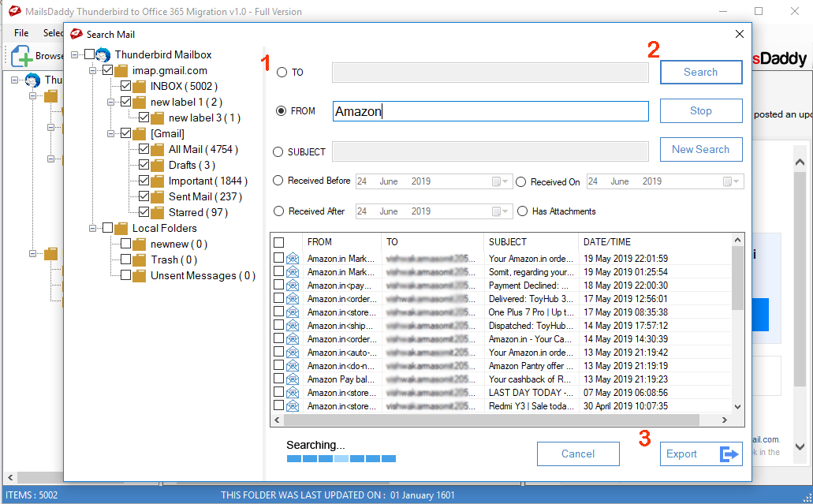Click the Cancel button
Viewport: 813px width, 504px height.
pyautogui.click(x=578, y=454)
